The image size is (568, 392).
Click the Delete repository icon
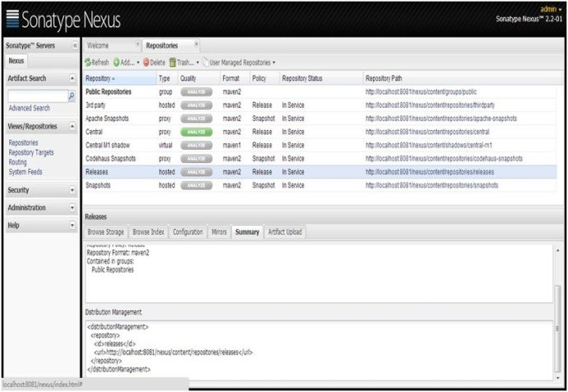(x=147, y=62)
